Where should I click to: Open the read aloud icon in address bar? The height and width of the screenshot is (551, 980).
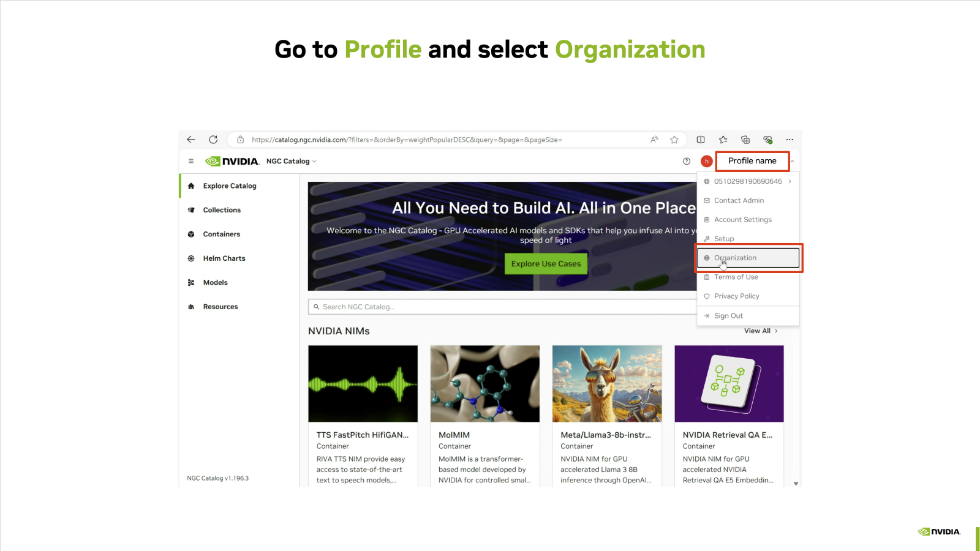654,140
